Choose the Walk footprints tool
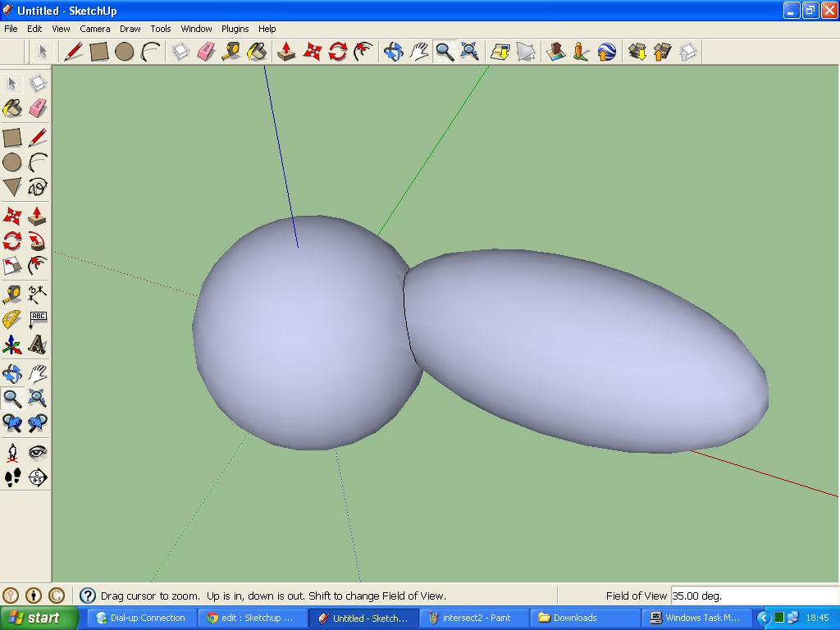Screen dimensions: 840x630 click(11, 477)
